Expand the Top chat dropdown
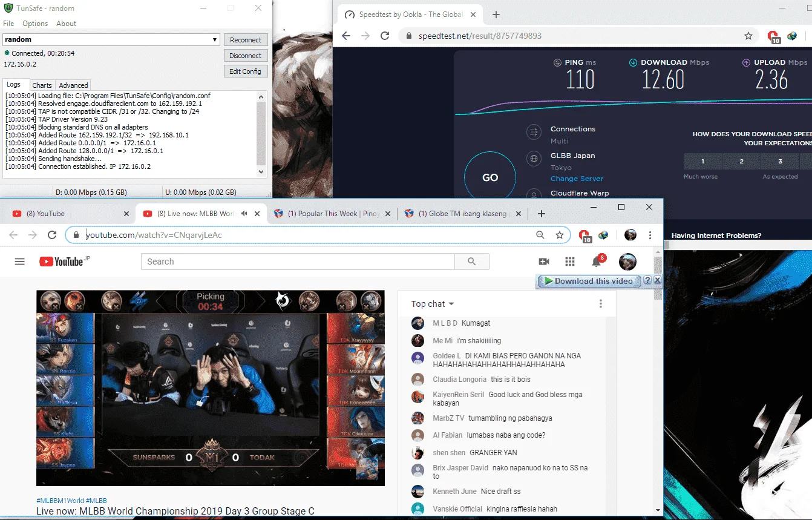This screenshot has height=520, width=812. pos(433,304)
